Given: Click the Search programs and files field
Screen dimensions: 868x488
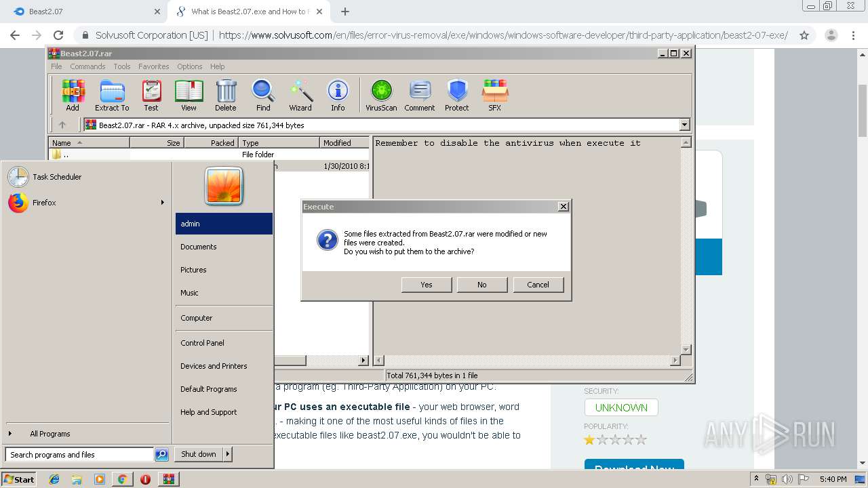Looking at the screenshot, I should [x=80, y=455].
